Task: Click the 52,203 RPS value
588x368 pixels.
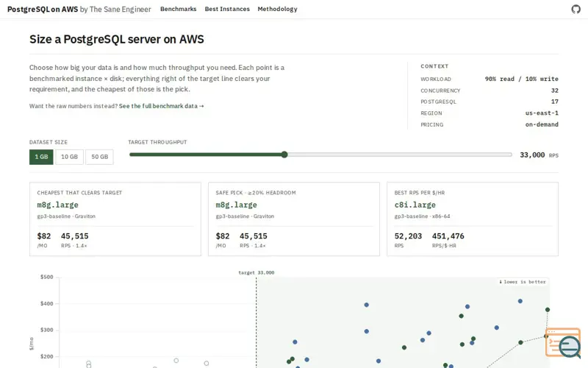Action: pos(408,236)
